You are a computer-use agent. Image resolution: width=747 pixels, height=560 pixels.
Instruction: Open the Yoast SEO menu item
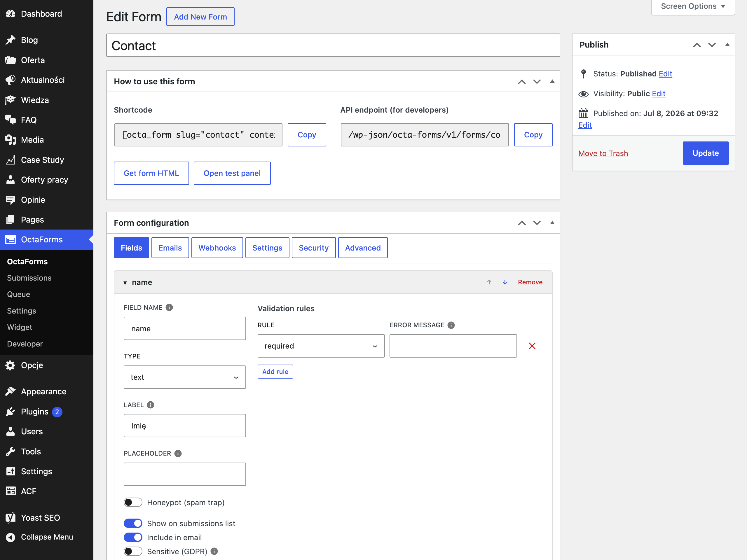[x=47, y=517]
